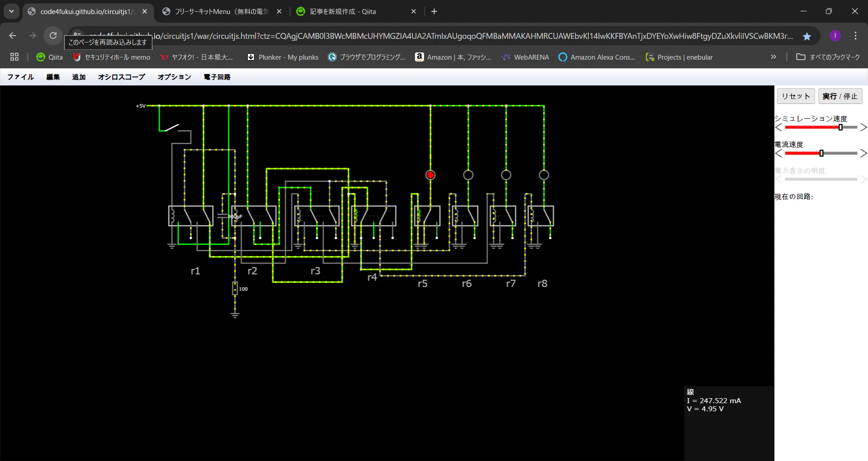Image resolution: width=868 pixels, height=461 pixels.
Task: Open the 電子回路 menu
Action: click(217, 77)
